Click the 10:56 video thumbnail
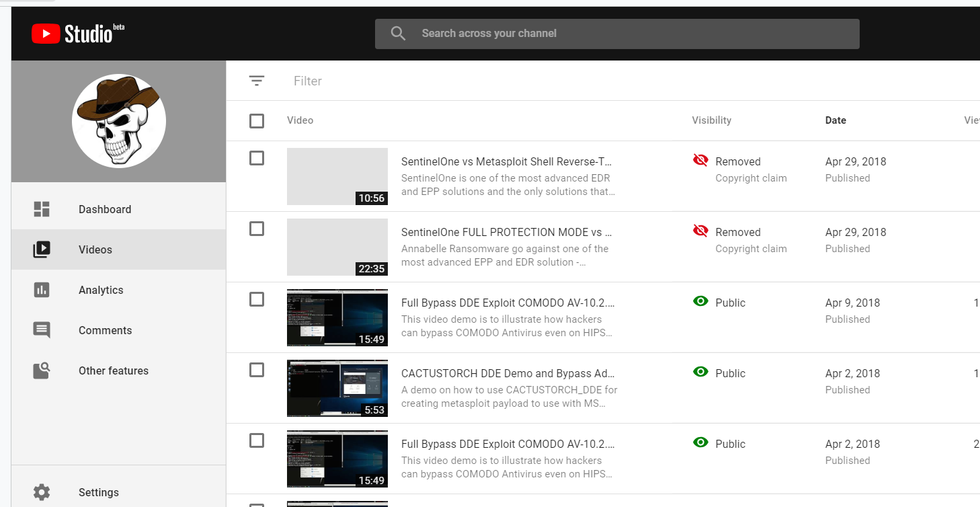 [337, 176]
